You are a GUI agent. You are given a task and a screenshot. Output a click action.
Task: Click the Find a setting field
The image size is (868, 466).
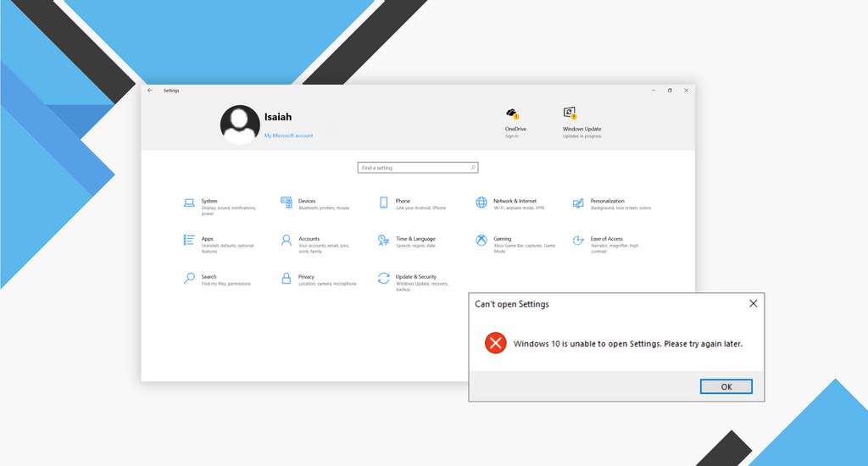(418, 168)
